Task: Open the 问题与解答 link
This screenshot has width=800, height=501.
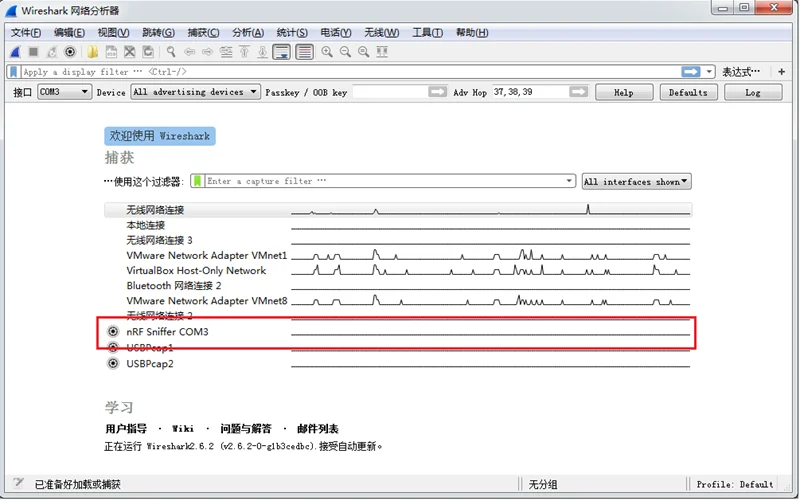Action: coord(245,429)
